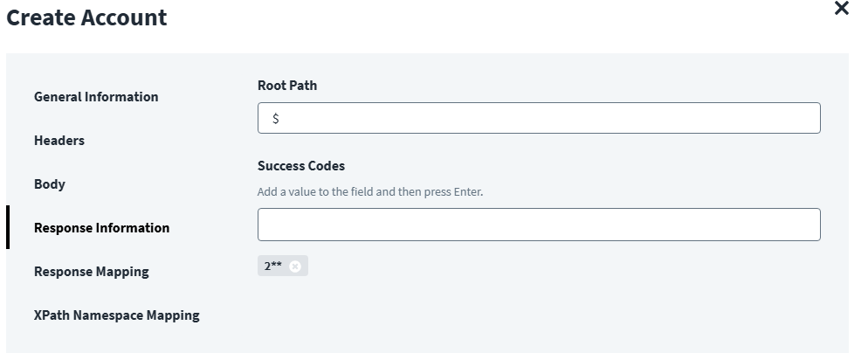The height and width of the screenshot is (353, 868).
Task: Show the XPath Namespace Mapping section
Action: tap(116, 315)
